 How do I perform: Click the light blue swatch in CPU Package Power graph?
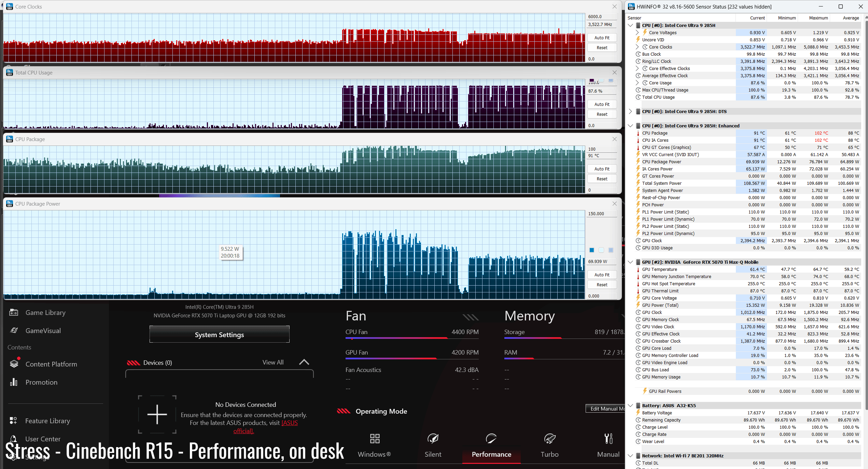(611, 250)
